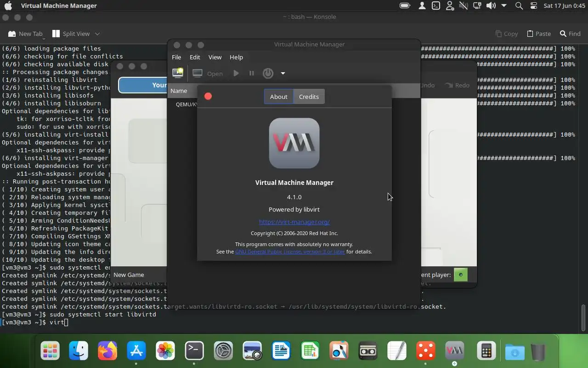The image size is (588, 368).
Task: Click the user with minus badge tray icon
Action: pyautogui.click(x=450, y=6)
